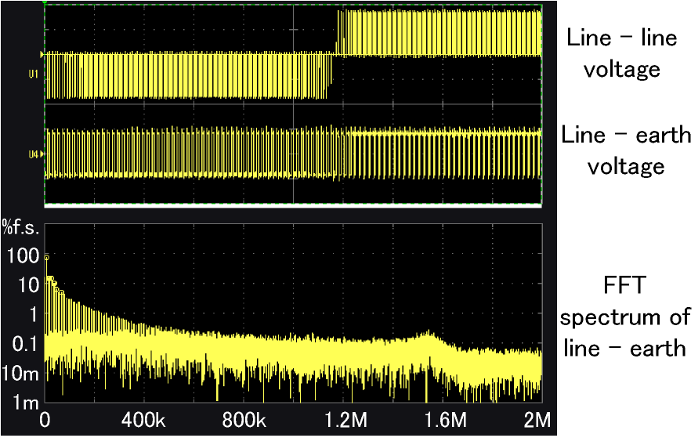Select the "Line – earth voltage" label

tap(613, 149)
